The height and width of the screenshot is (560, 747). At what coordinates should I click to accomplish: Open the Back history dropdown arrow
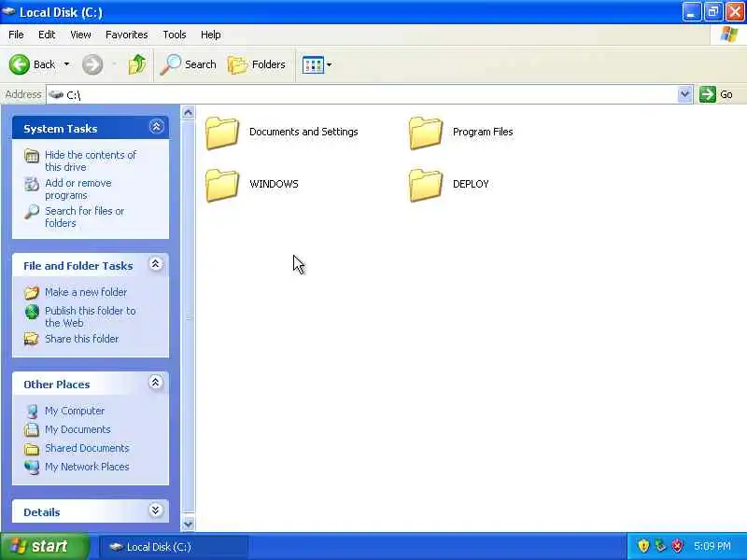click(66, 64)
